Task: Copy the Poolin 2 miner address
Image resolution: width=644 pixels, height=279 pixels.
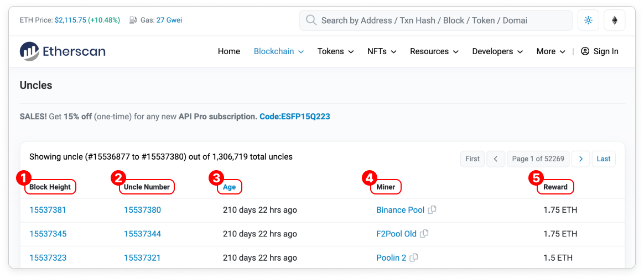Action: 414,257
